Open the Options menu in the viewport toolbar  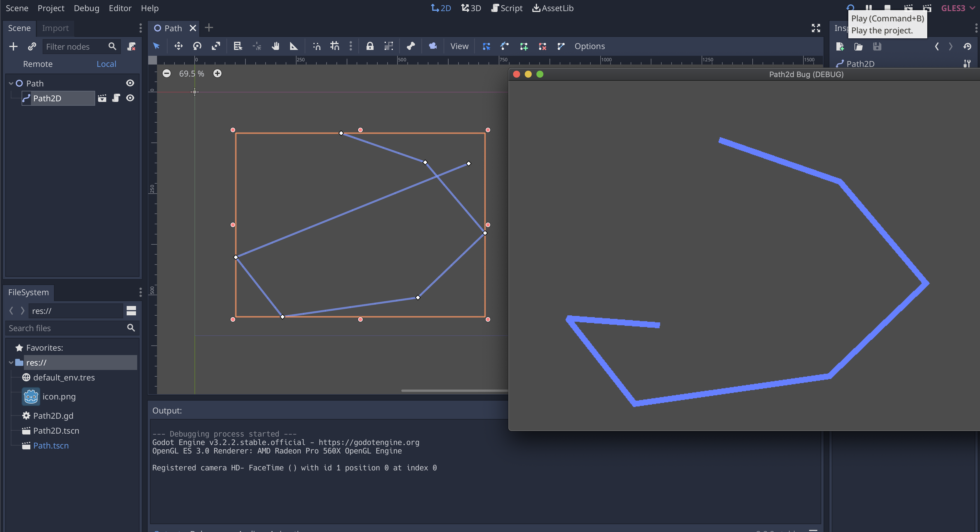click(x=590, y=46)
